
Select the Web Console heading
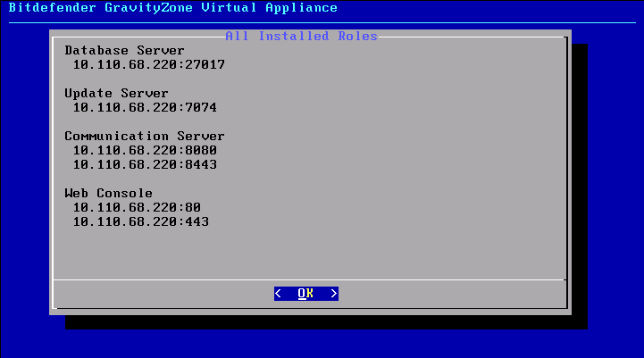108,194
